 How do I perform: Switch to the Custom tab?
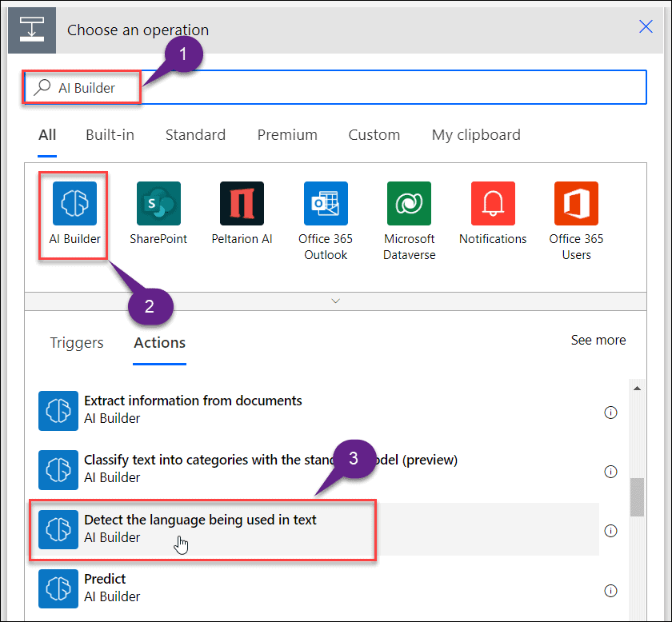pyautogui.click(x=374, y=135)
